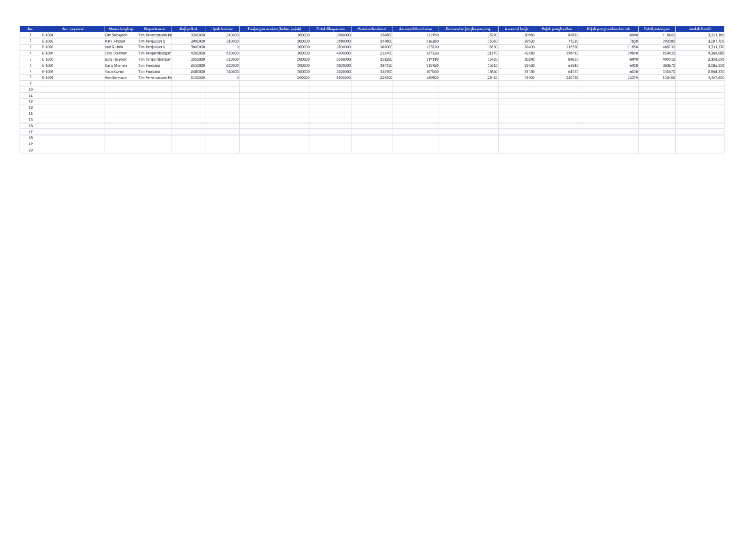Click base salary 5100000
The height and width of the screenshot is (535, 756).
(x=189, y=78)
